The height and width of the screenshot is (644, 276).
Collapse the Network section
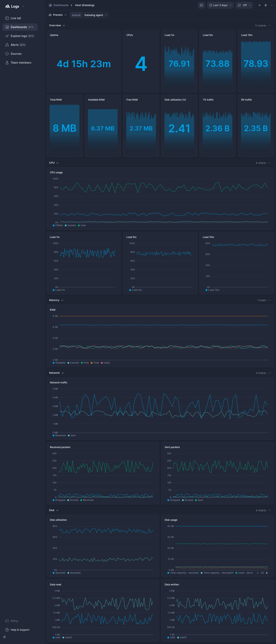56,373
